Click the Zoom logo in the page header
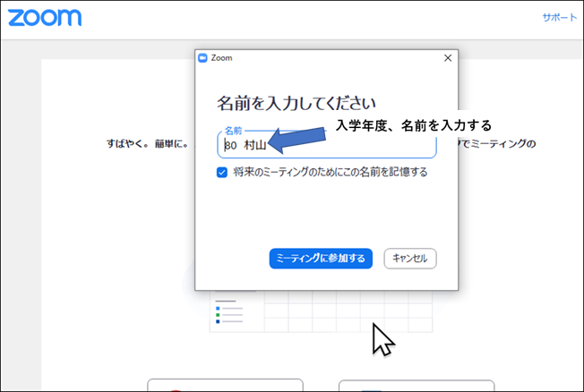This screenshot has width=584, height=392. tap(45, 18)
